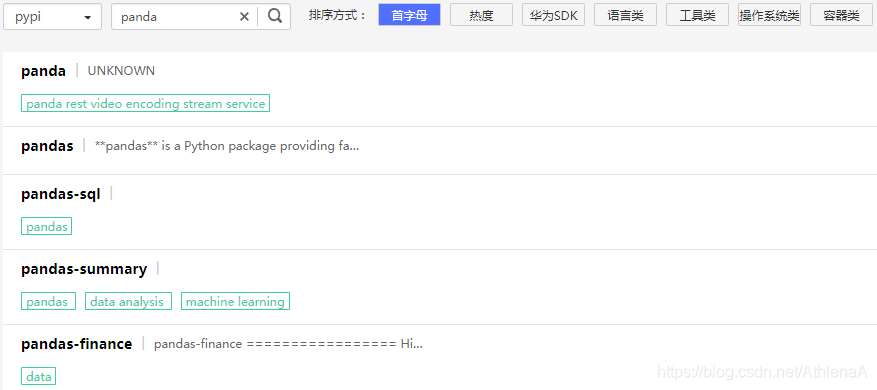Click the '**pandas** is a Python package' description
The image size is (877, 390).
click(x=227, y=146)
